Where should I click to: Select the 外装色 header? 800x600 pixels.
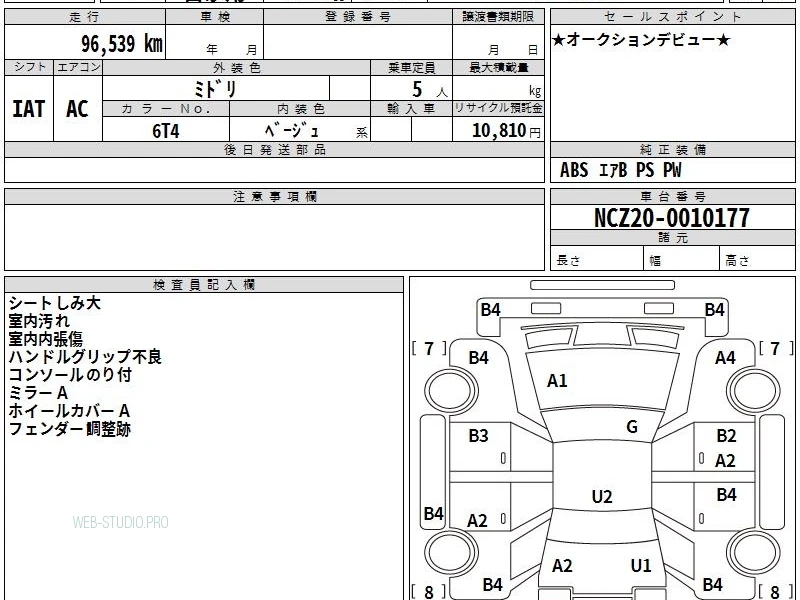(237, 67)
